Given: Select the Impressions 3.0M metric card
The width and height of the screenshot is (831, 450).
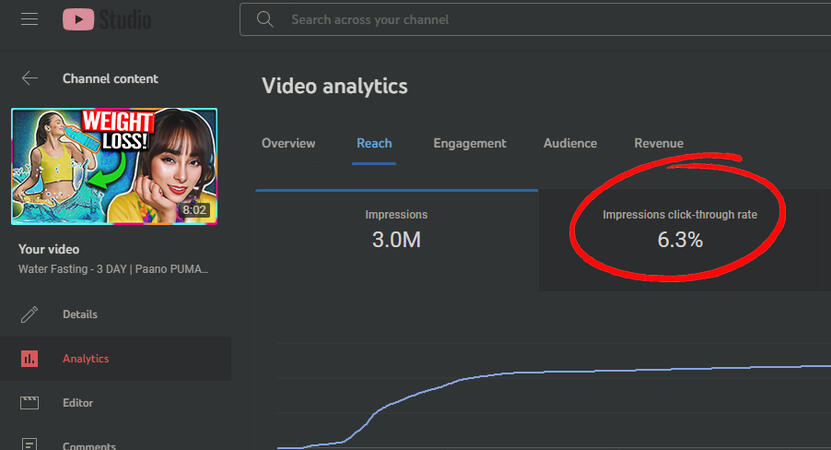Looking at the screenshot, I should pos(396,240).
